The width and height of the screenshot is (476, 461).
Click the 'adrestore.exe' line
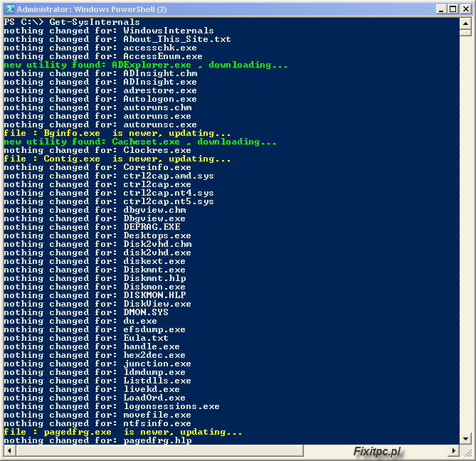[100, 90]
